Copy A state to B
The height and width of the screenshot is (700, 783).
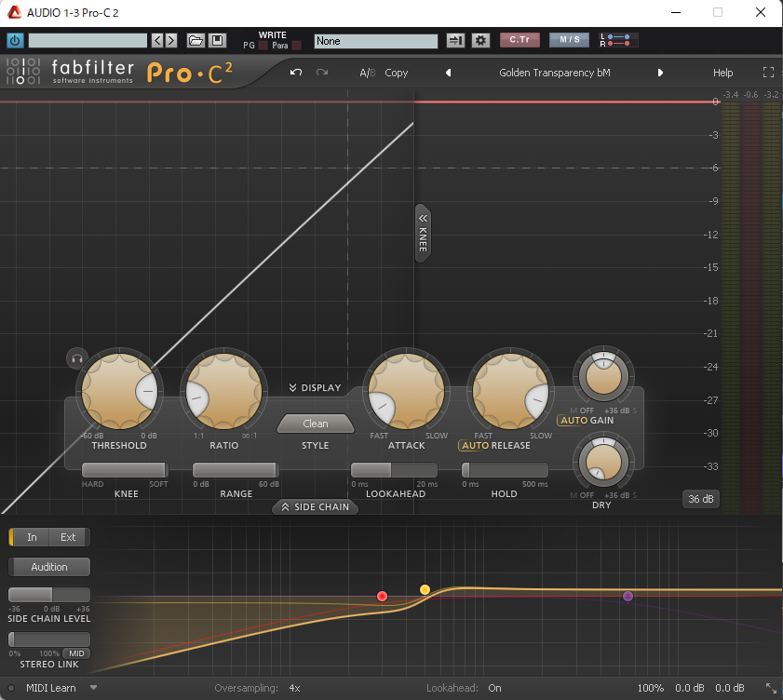396,73
